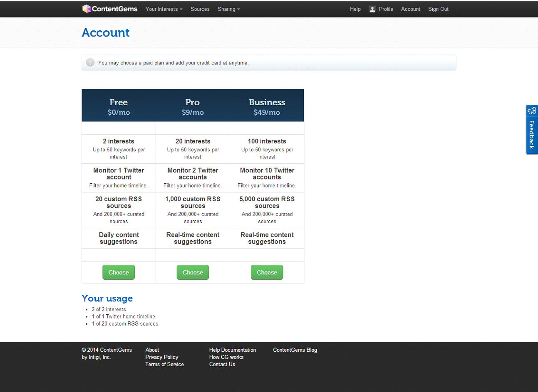
Task: Click 'Monitor 10 Twitter accounts' text
Action: pos(267,174)
